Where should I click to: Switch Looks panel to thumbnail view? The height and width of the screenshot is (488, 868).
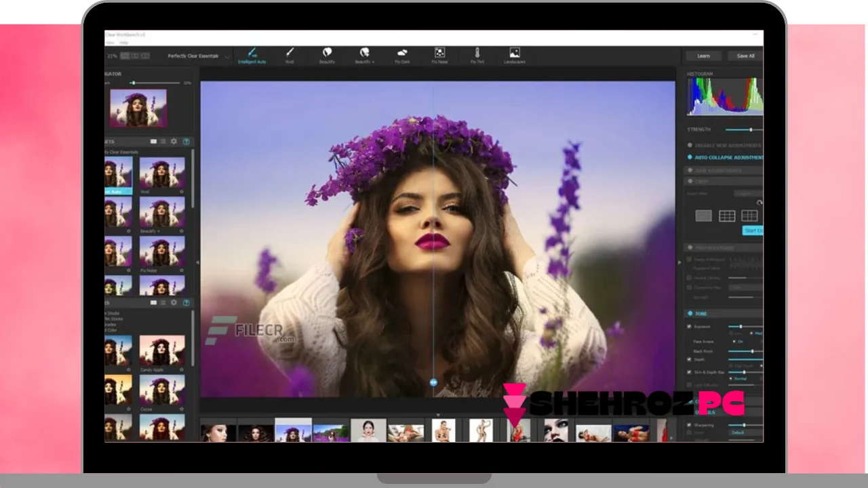(153, 303)
